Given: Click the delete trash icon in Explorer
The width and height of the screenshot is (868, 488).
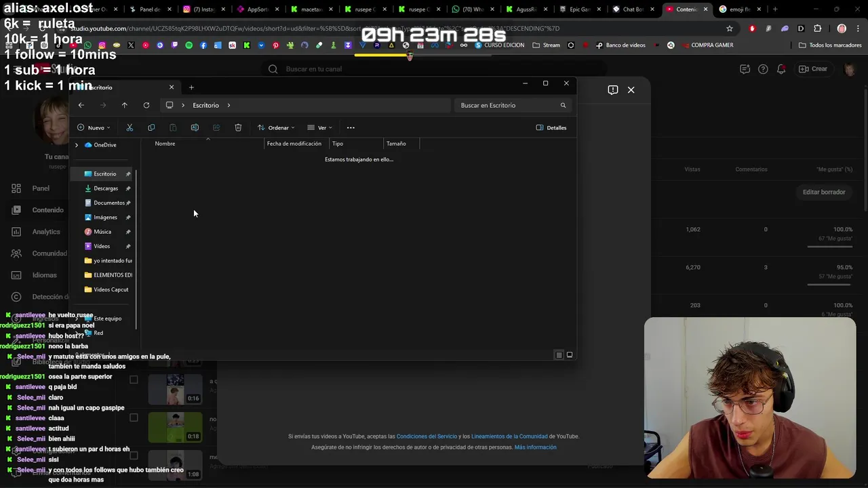Looking at the screenshot, I should pyautogui.click(x=238, y=127).
